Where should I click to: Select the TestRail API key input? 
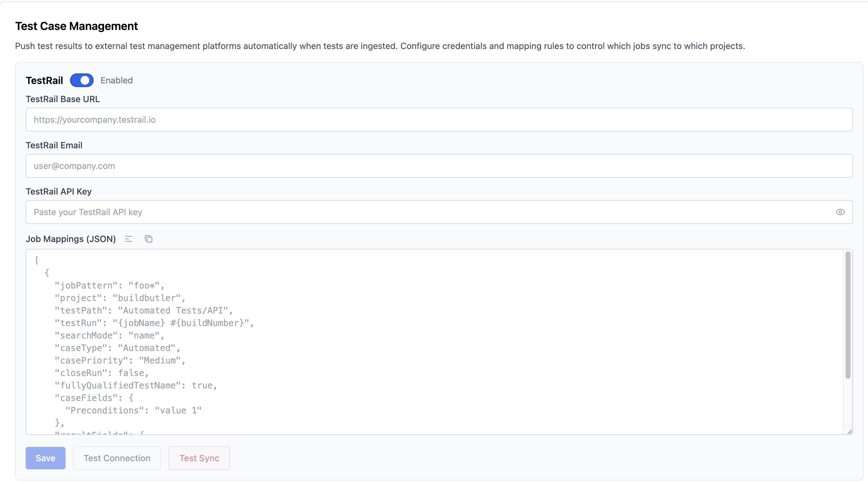[428, 212]
